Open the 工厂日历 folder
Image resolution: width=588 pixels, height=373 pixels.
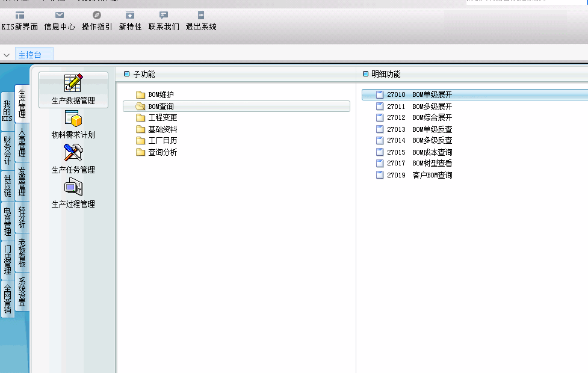click(162, 141)
